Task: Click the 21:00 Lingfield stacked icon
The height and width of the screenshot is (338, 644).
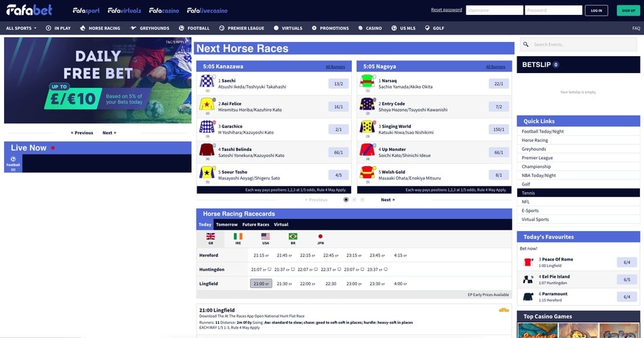Action: (504, 310)
